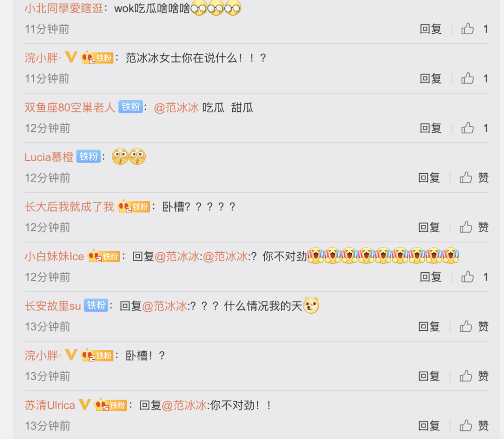This screenshot has height=439, width=504.
Task: Open @范冰冰 mention in 苏清Ulrica's reply
Action: pyautogui.click(x=184, y=405)
